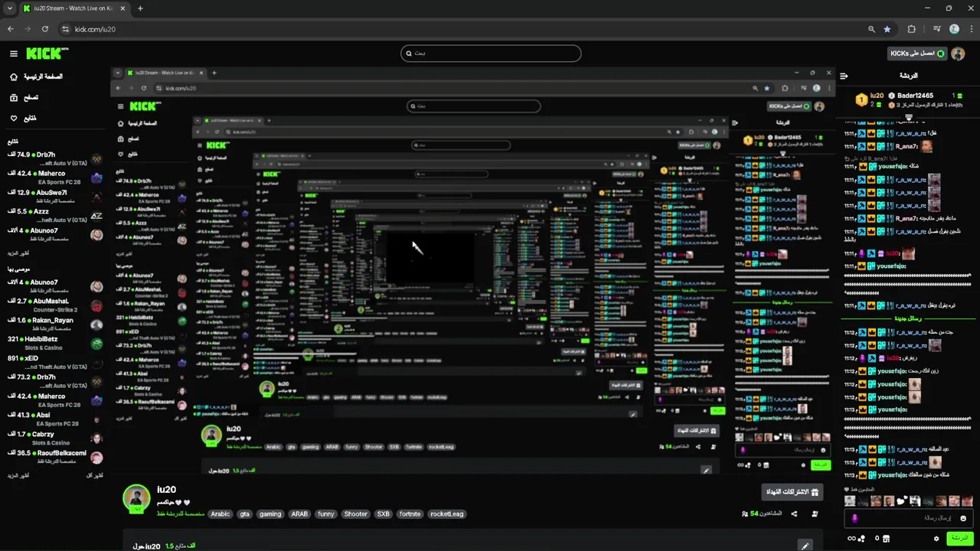
Task: Open HabibiBetz channel in sidebar
Action: point(54,344)
